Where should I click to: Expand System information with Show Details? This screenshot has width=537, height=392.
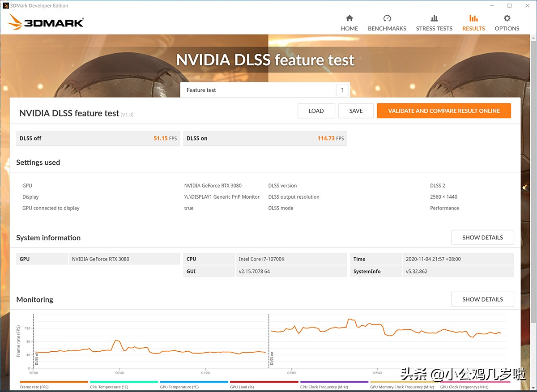pos(482,238)
